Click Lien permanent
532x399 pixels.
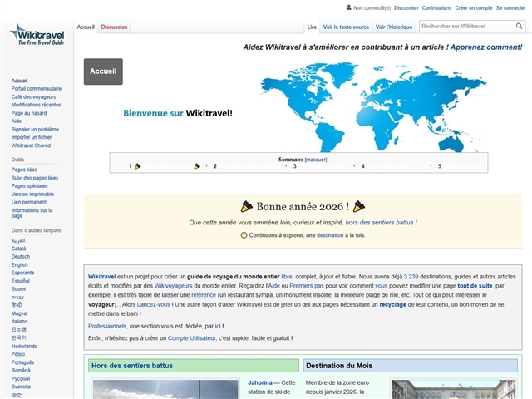(28, 202)
